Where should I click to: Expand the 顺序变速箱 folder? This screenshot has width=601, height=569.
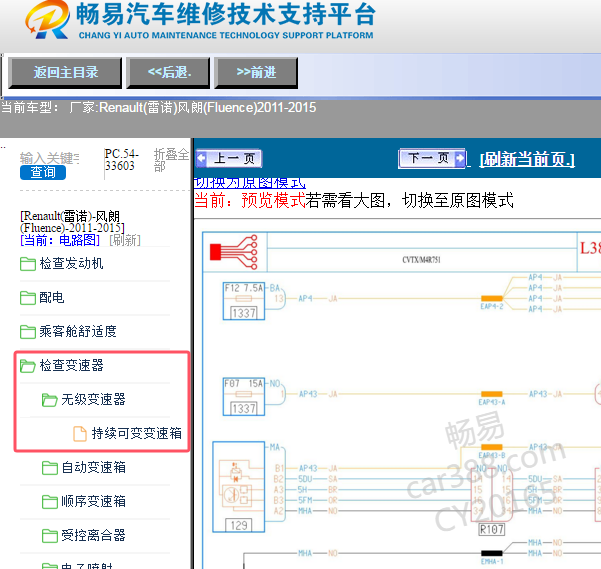pyautogui.click(x=93, y=502)
